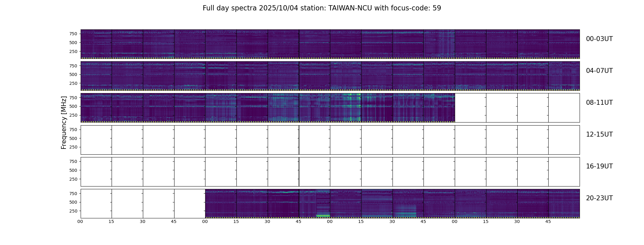Click the 500 tick label of 04-07UT row
This screenshot has width=644, height=245.
click(x=73, y=74)
